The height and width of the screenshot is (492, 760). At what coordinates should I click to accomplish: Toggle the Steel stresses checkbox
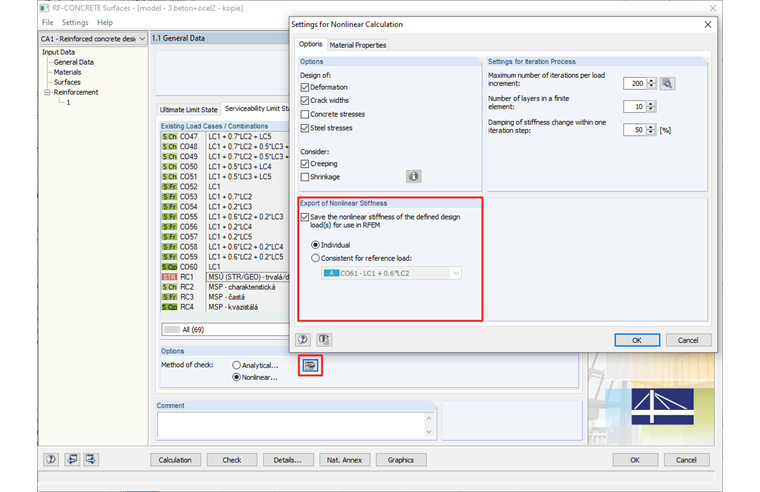304,128
